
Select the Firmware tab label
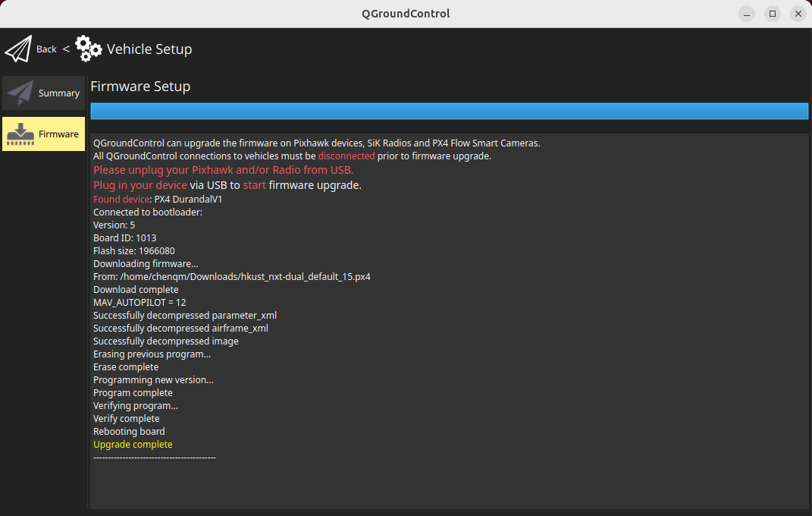(58, 134)
